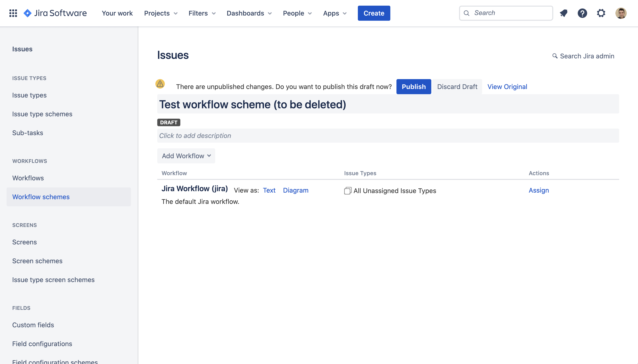Open Screens in the sidebar

[x=24, y=242]
